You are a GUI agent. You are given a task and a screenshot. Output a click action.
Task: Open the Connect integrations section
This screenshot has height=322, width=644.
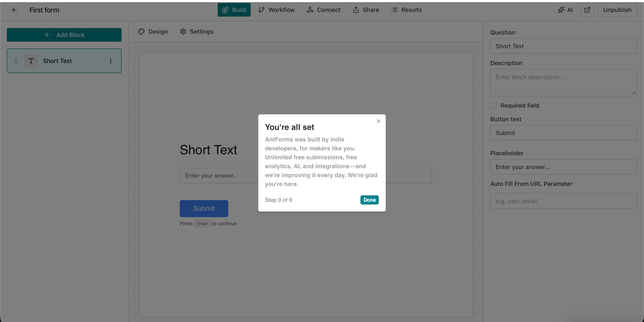pyautogui.click(x=323, y=10)
